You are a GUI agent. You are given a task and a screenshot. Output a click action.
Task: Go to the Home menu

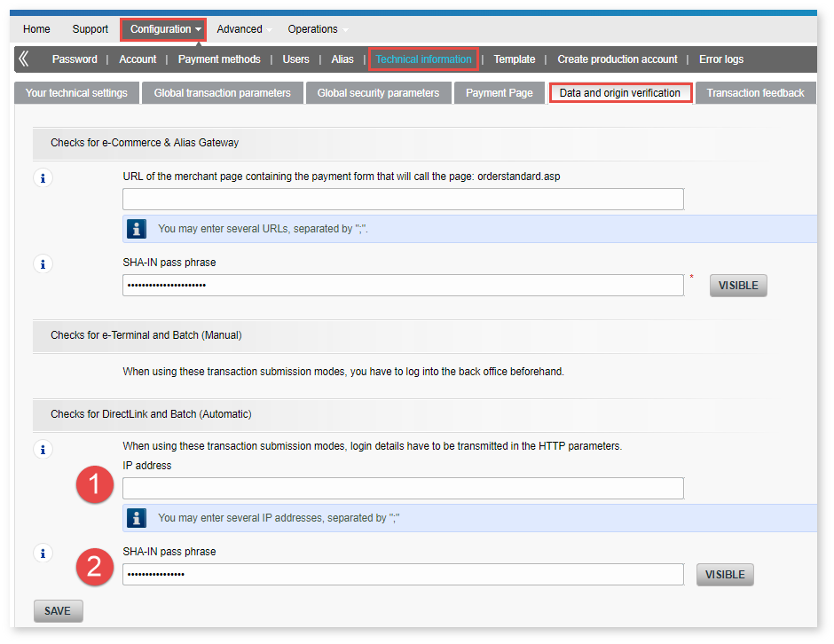[x=36, y=29]
